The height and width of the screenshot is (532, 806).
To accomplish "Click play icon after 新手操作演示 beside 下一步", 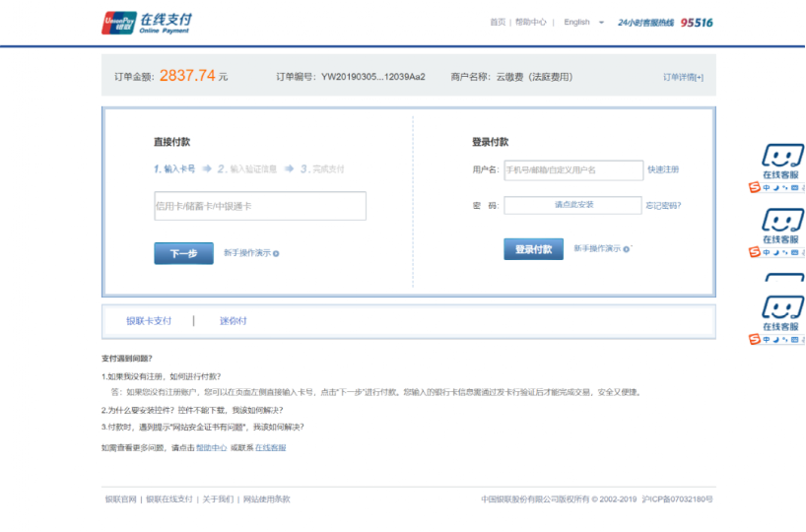I will point(276,253).
